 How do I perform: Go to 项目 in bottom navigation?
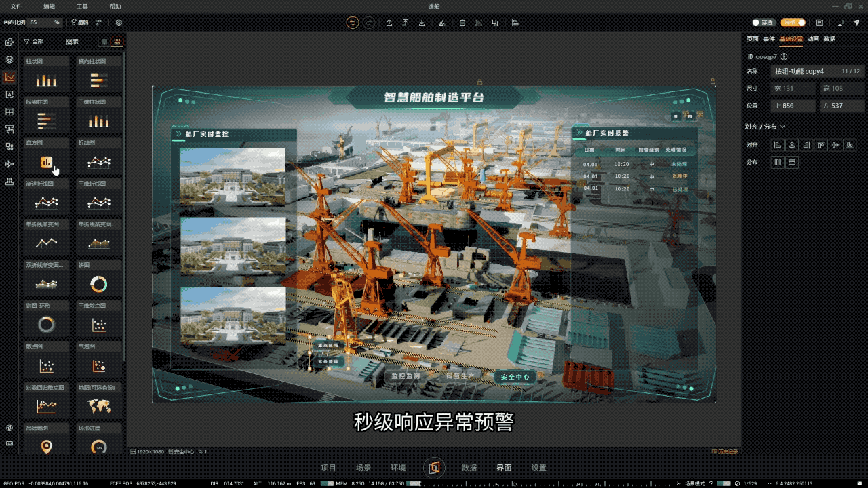coord(329,468)
